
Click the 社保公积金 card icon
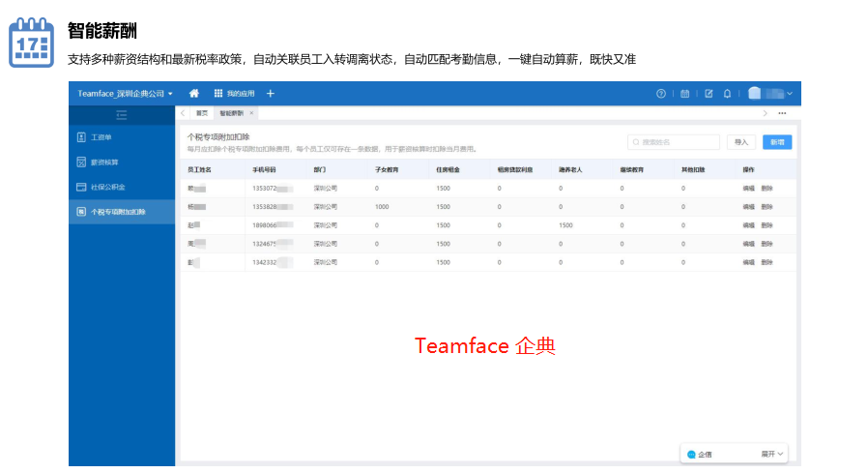pos(81,187)
